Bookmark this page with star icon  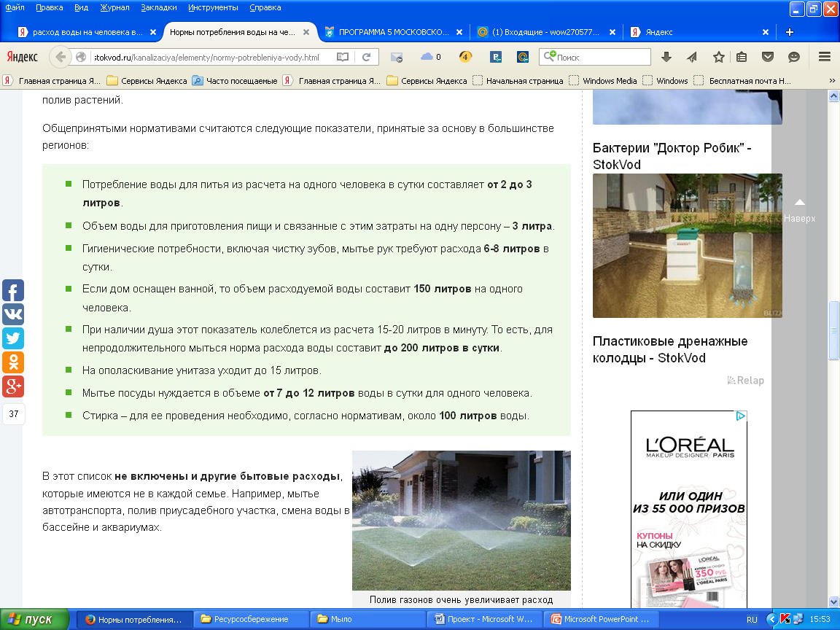(x=718, y=57)
